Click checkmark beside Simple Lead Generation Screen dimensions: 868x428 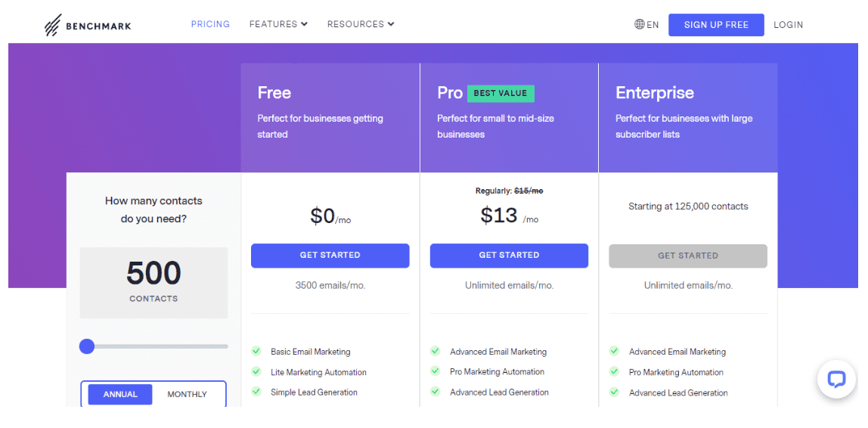[256, 392]
